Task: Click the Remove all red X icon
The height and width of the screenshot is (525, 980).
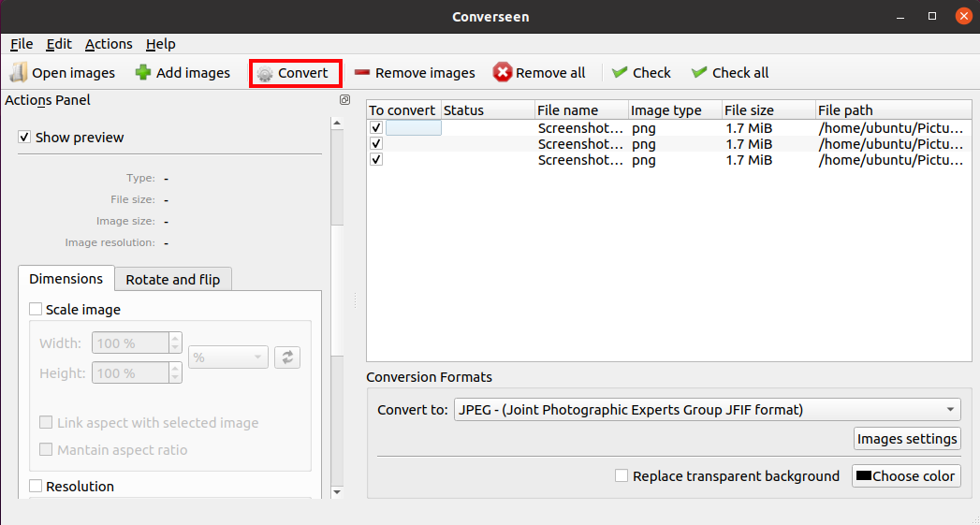Action: 502,72
